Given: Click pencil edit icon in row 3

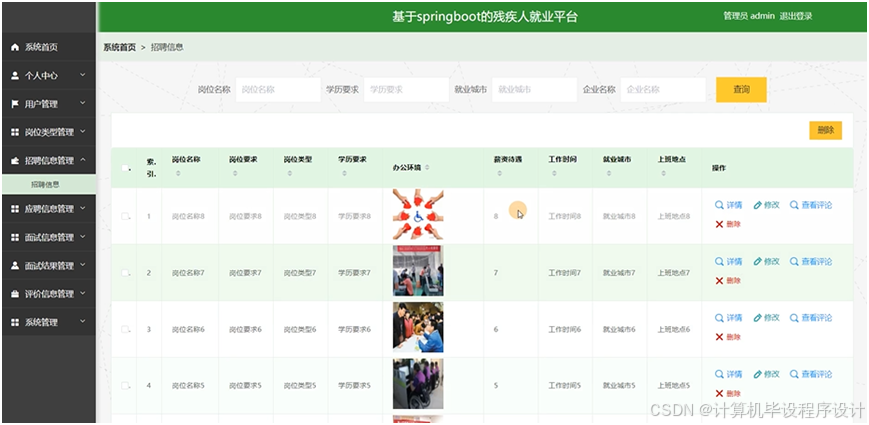Looking at the screenshot, I should [757, 318].
